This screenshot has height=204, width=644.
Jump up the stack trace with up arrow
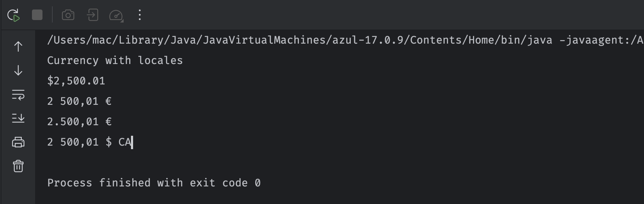18,46
